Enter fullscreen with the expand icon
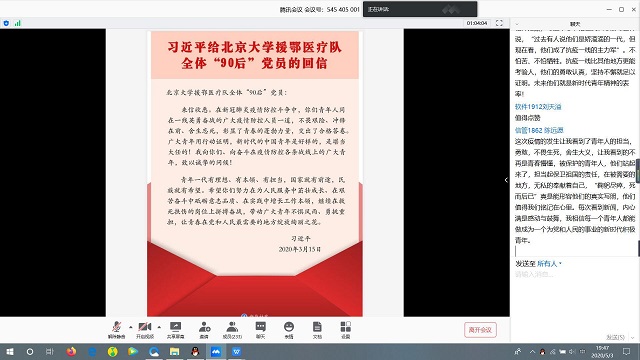Screen dimensions: 640x360 [x=499, y=23]
